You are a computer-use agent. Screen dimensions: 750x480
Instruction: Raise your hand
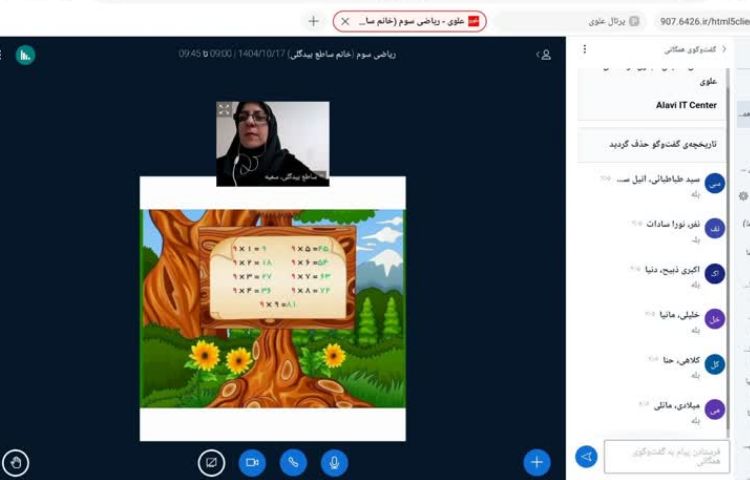pyautogui.click(x=16, y=462)
